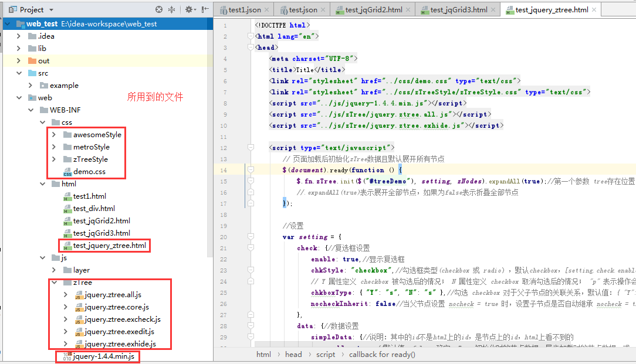Expand the out folder
636x364 pixels.
(19, 61)
